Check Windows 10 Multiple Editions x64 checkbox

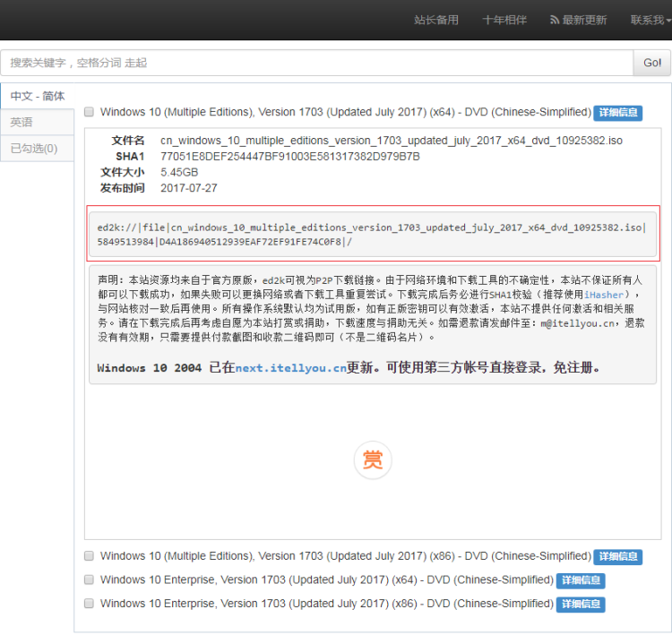coord(89,112)
